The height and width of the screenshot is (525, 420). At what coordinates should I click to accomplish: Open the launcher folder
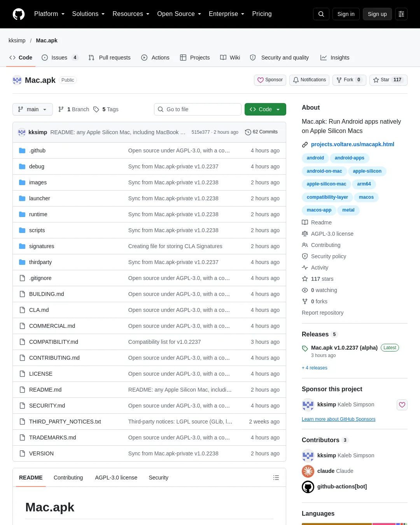(x=40, y=198)
